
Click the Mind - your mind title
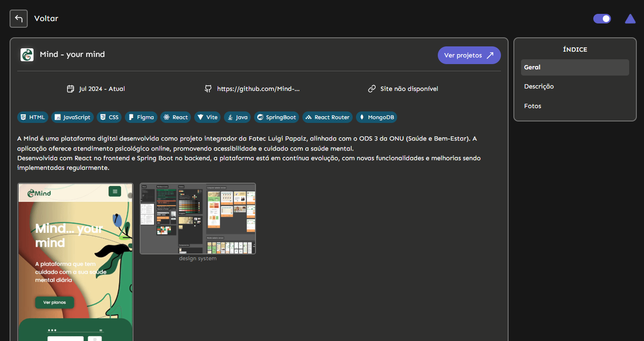pos(72,55)
